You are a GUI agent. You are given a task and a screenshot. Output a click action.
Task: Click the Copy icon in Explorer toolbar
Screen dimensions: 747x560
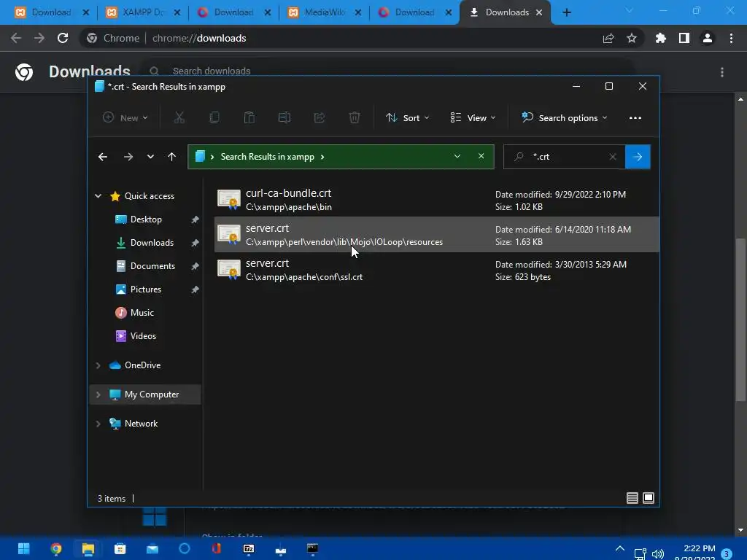click(x=214, y=117)
